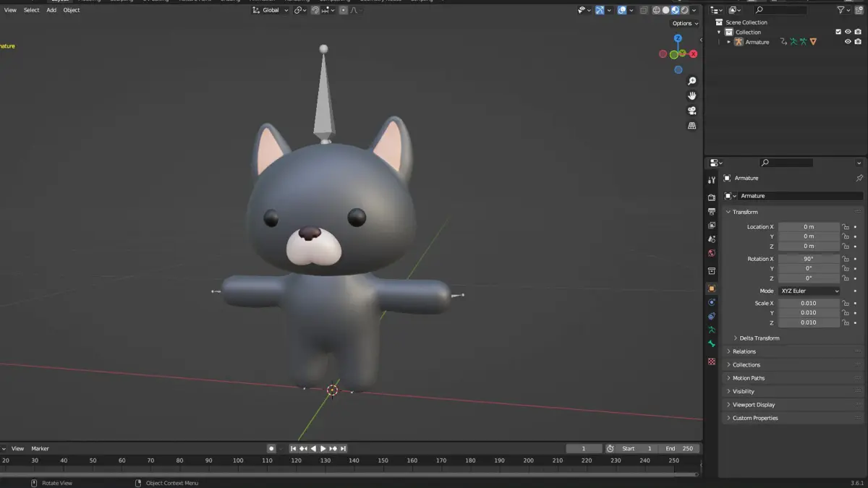This screenshot has width=868, height=488.
Task: Expand the Relations panel
Action: click(744, 351)
